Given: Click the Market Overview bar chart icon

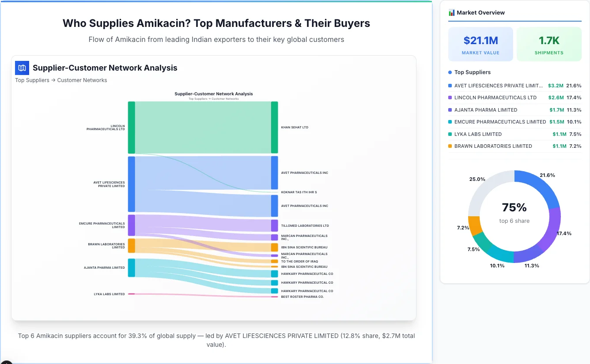Looking at the screenshot, I should 451,12.
